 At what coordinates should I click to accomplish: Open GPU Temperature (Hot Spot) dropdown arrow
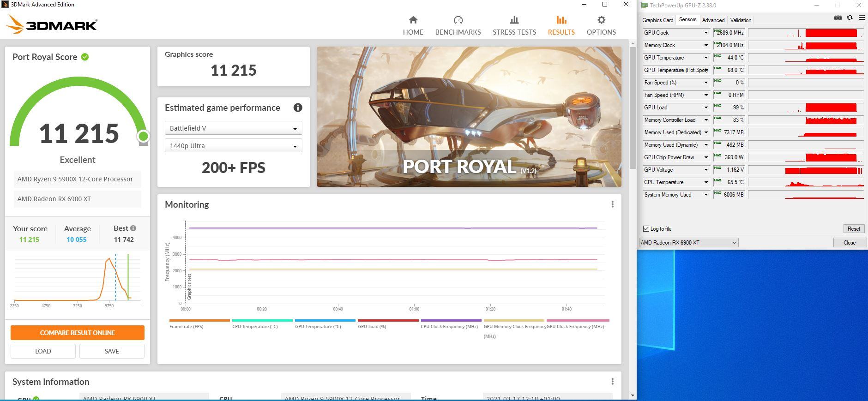706,70
